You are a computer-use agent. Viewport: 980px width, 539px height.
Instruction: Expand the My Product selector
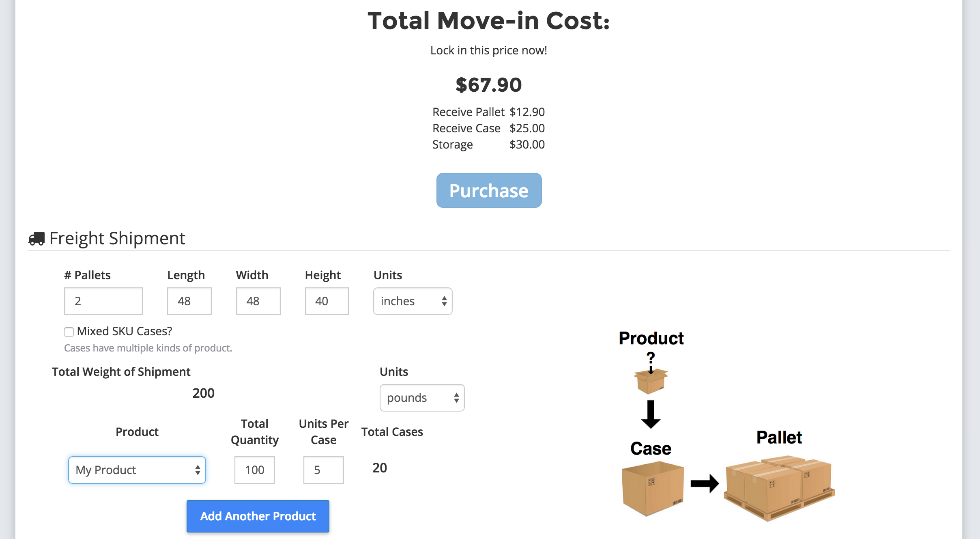(137, 470)
